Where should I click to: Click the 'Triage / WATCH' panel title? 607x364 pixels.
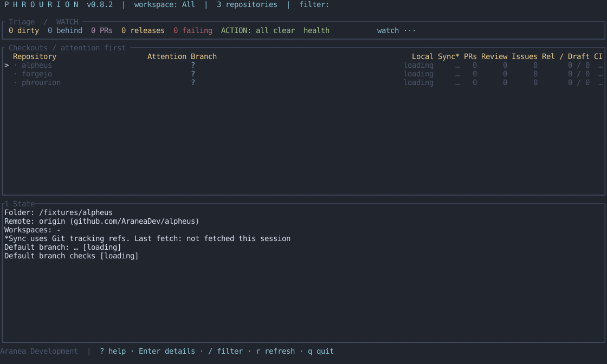43,22
